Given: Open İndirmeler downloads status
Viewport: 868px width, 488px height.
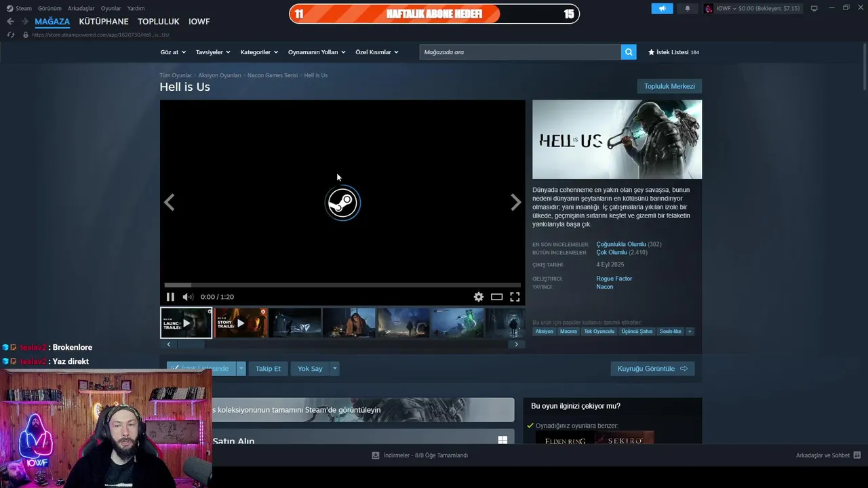Looking at the screenshot, I should [x=420, y=455].
